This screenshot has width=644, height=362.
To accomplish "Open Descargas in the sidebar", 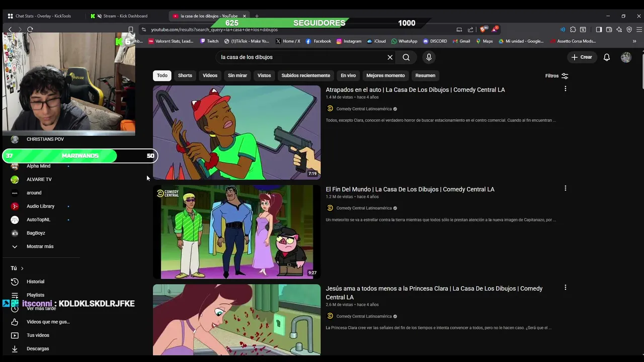I will [38, 348].
